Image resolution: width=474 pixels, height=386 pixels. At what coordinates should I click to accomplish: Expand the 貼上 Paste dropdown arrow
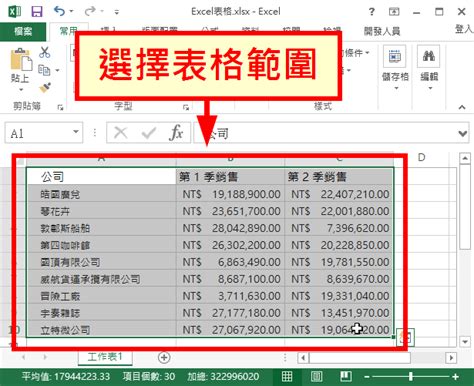(21, 89)
